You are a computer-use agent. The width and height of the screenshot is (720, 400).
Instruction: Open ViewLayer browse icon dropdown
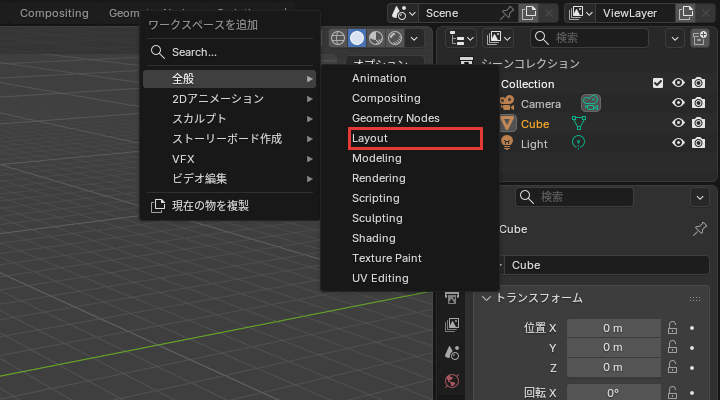click(x=580, y=13)
